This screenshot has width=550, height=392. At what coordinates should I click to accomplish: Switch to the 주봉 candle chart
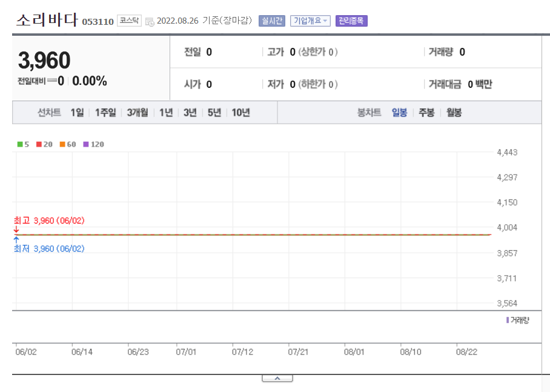pos(426,113)
